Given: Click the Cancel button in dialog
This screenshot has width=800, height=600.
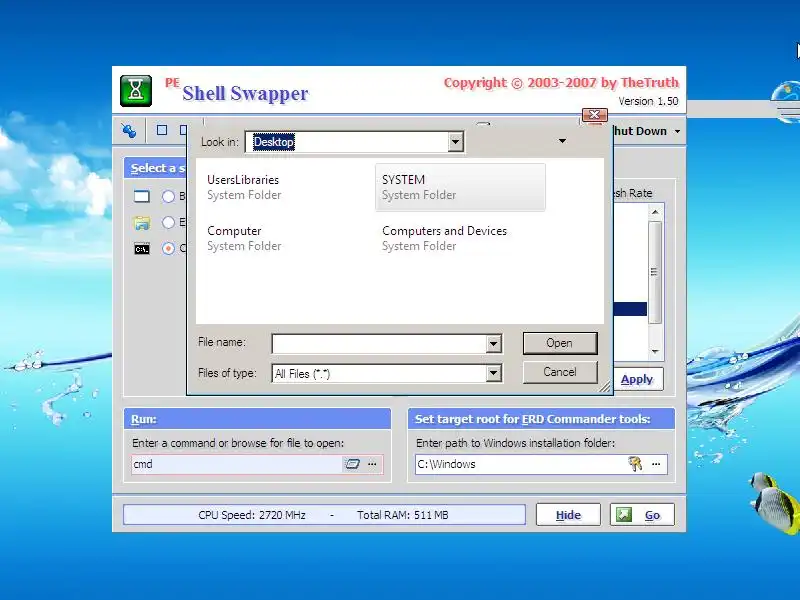Looking at the screenshot, I should [x=560, y=372].
